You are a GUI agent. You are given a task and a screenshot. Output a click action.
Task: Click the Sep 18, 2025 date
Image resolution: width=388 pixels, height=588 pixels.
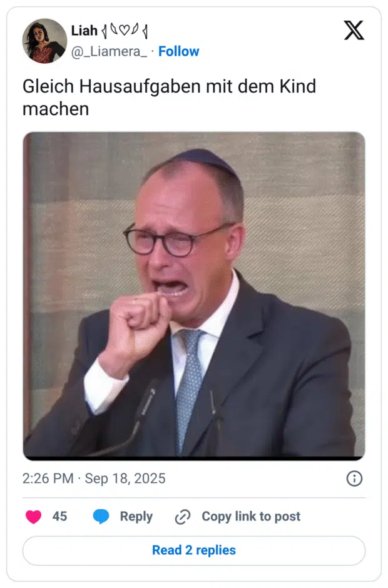pyautogui.click(x=125, y=479)
